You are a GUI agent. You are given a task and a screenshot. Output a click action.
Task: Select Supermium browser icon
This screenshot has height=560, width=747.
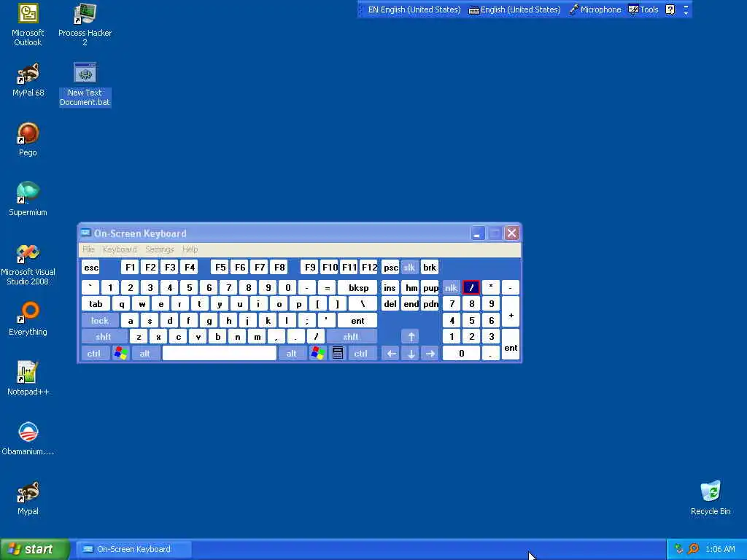coord(28,199)
